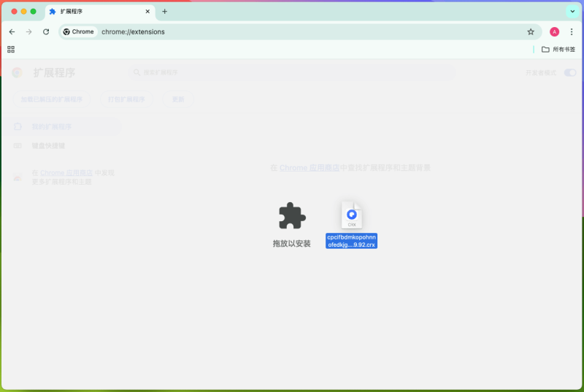Reload the extensions page

[x=46, y=32]
